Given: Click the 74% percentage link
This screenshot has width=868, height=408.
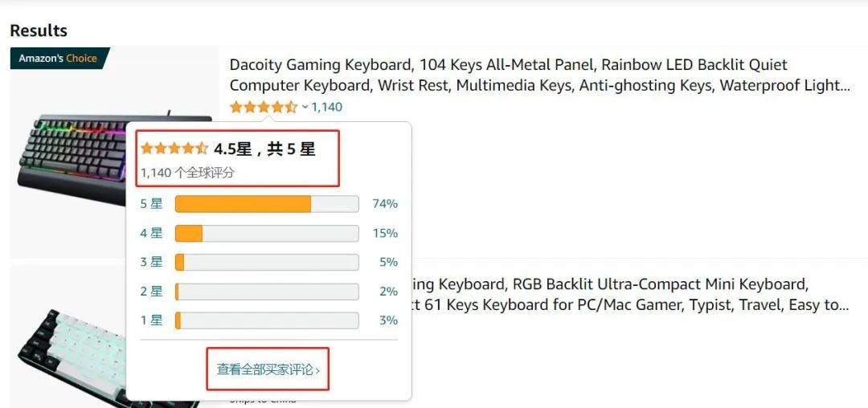Looking at the screenshot, I should [x=385, y=204].
